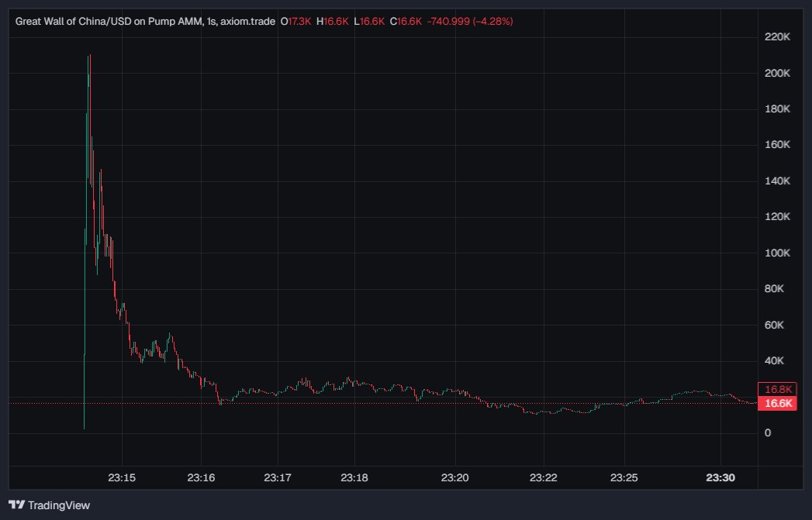Click the 180K price axis label
812x520 pixels.
coord(777,108)
